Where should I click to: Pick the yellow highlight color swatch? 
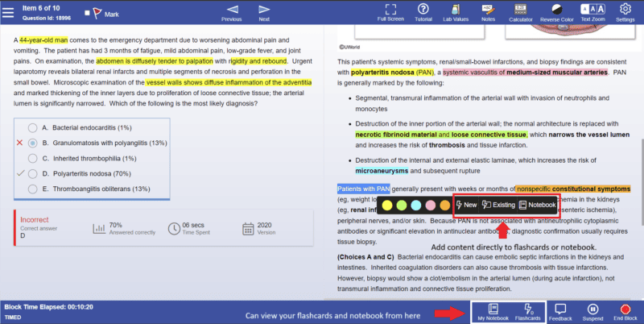click(x=387, y=206)
